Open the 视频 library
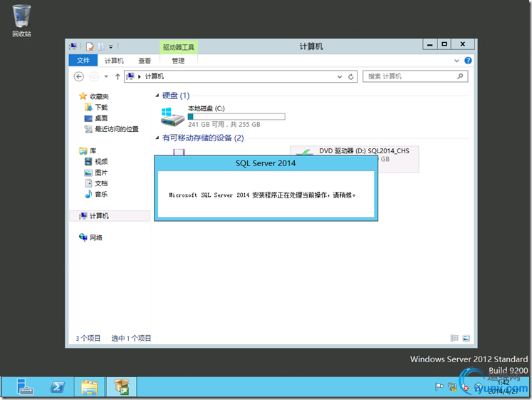 [x=96, y=162]
